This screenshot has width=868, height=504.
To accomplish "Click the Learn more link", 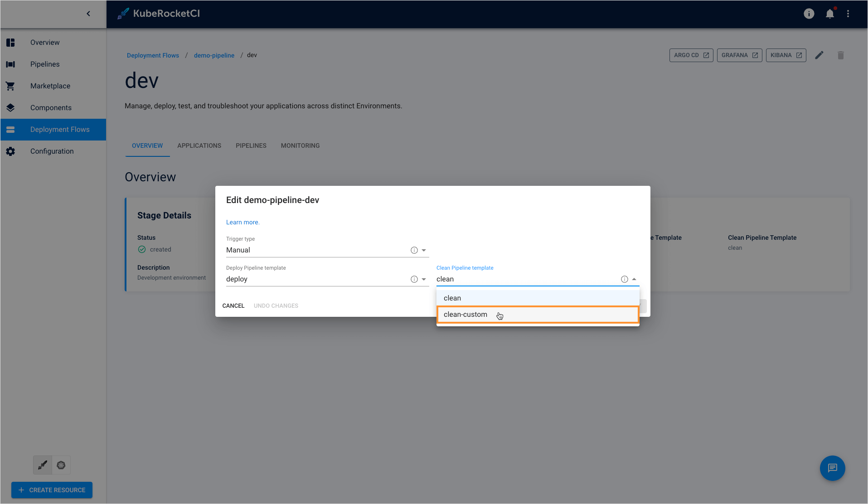I will [x=242, y=222].
